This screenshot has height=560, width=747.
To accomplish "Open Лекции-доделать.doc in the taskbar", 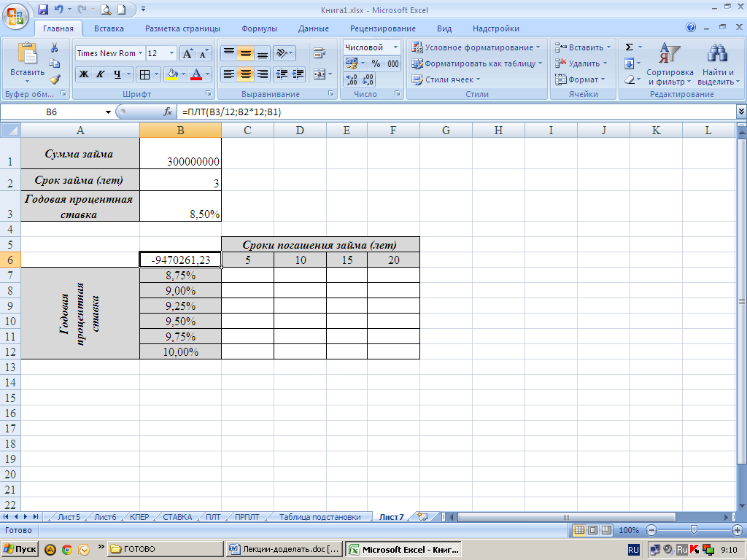I will coord(285,550).
